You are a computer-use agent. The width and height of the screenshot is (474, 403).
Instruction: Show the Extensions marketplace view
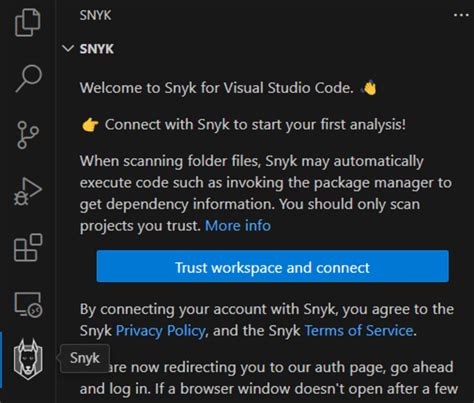click(28, 247)
